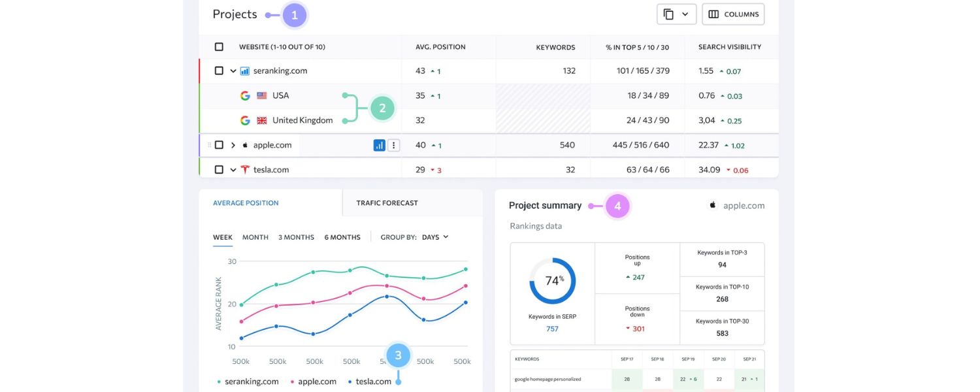Click the three-dot menu beside apple.com
The image size is (980, 392).
pyautogui.click(x=393, y=144)
